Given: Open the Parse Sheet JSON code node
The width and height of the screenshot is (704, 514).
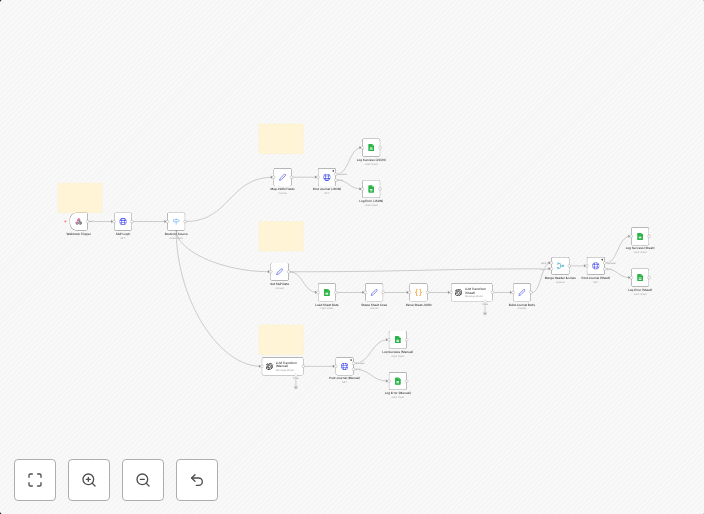Looking at the screenshot, I should point(418,293).
